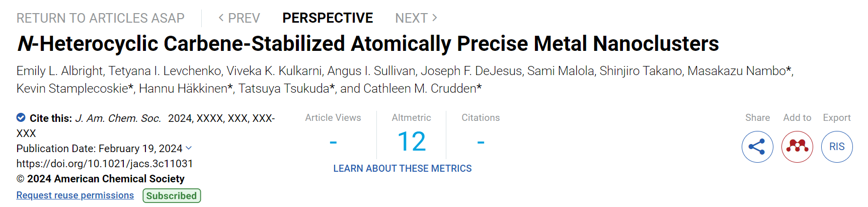Expand the Publication Date dropdown arrow

(x=189, y=148)
